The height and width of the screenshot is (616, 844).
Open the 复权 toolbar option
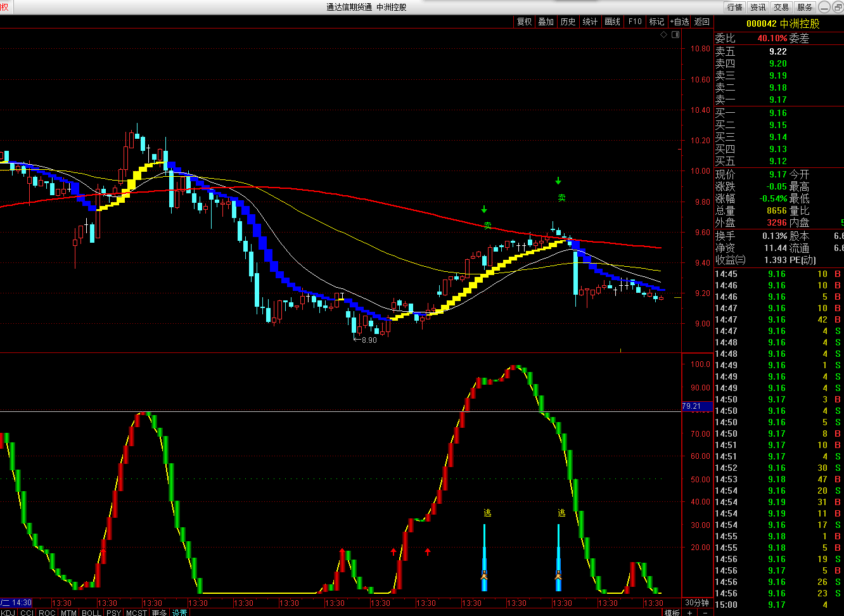click(x=525, y=22)
